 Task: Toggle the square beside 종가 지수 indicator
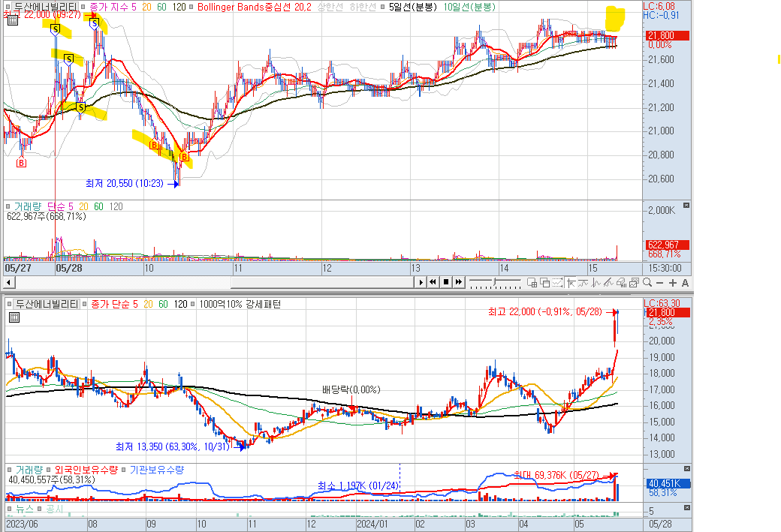tap(83, 7)
